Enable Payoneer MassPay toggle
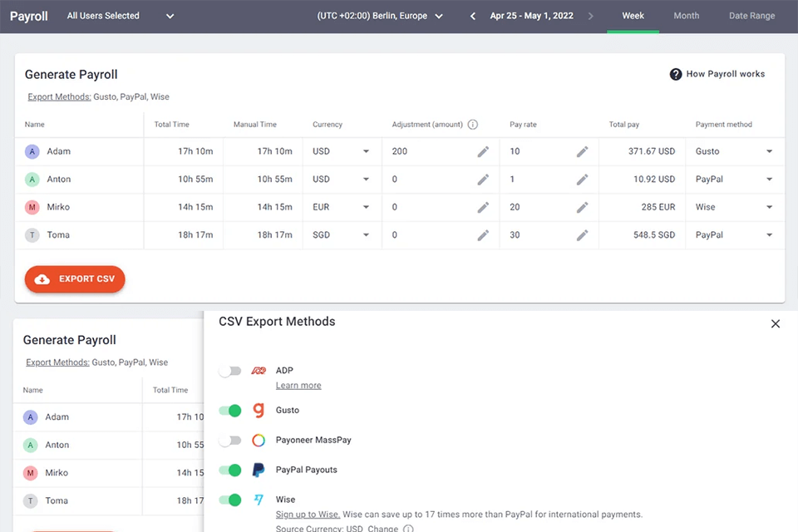This screenshot has width=798, height=532. click(x=230, y=440)
